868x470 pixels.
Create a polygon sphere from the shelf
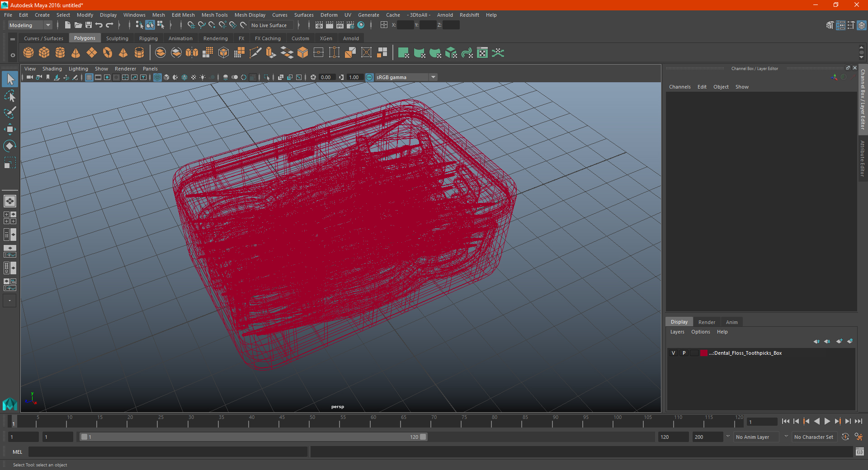pyautogui.click(x=28, y=53)
